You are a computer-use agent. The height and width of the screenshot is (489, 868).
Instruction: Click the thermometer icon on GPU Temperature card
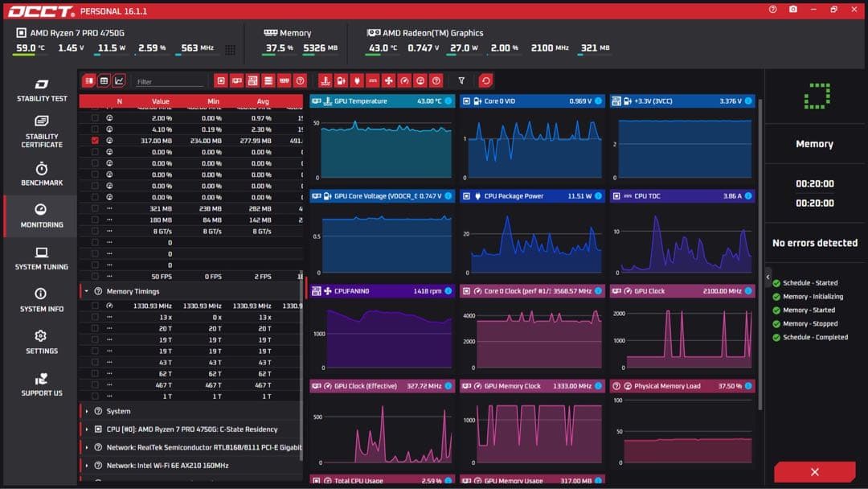tap(328, 101)
